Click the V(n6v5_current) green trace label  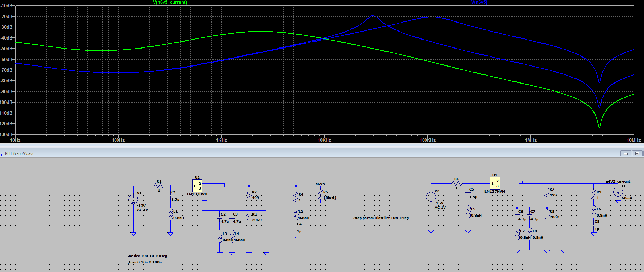(x=170, y=2)
